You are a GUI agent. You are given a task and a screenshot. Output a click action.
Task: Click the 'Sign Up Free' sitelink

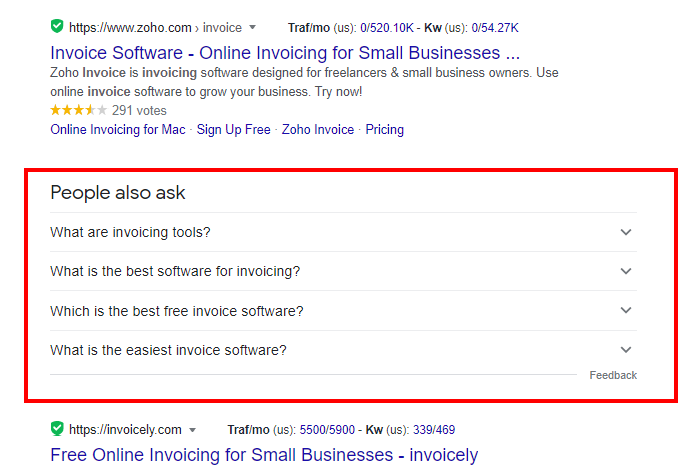click(233, 130)
